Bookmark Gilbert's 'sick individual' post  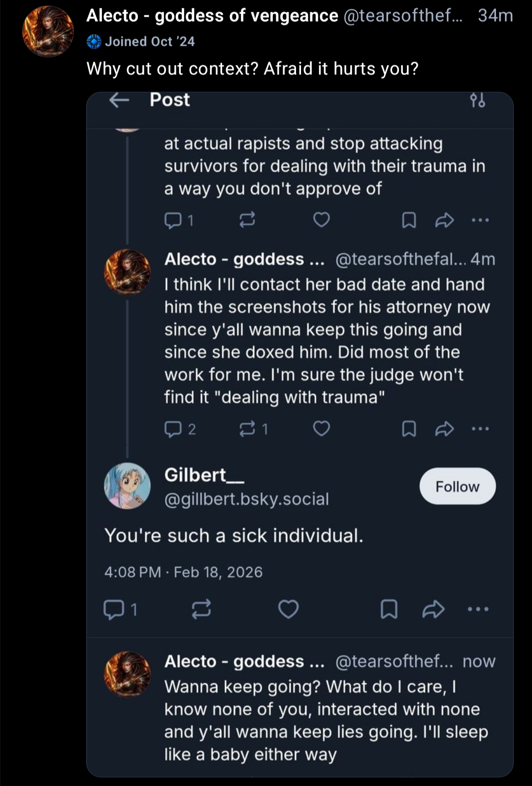point(389,610)
